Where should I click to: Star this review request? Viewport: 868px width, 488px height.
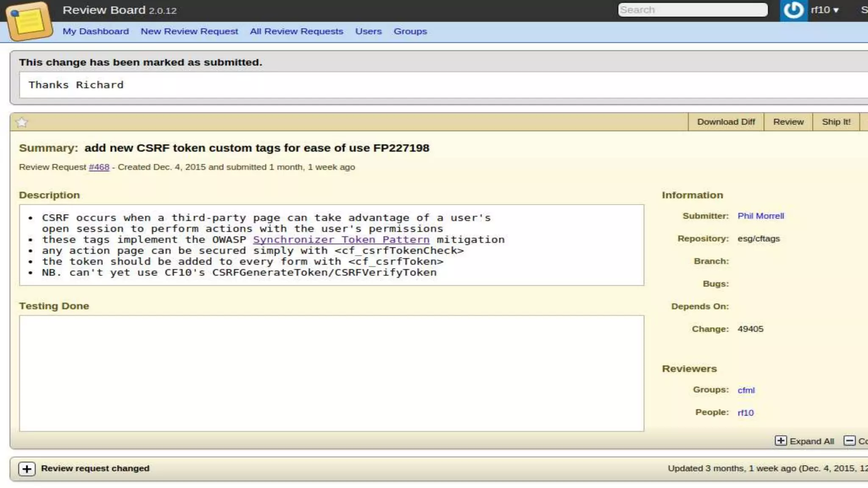[22, 122]
